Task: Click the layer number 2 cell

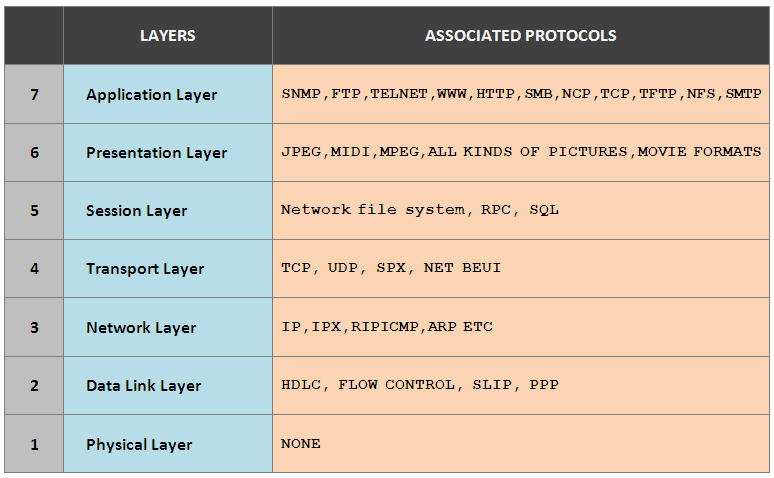Action: [x=34, y=386]
